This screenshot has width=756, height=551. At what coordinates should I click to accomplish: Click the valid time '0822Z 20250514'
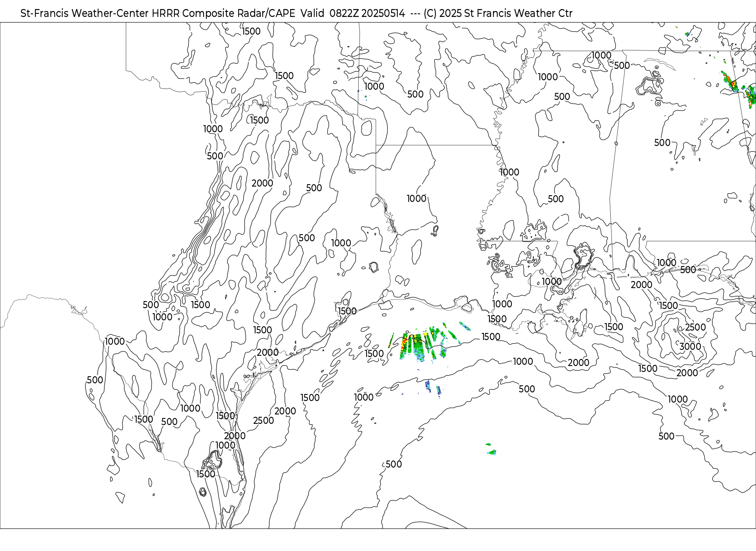tap(367, 13)
